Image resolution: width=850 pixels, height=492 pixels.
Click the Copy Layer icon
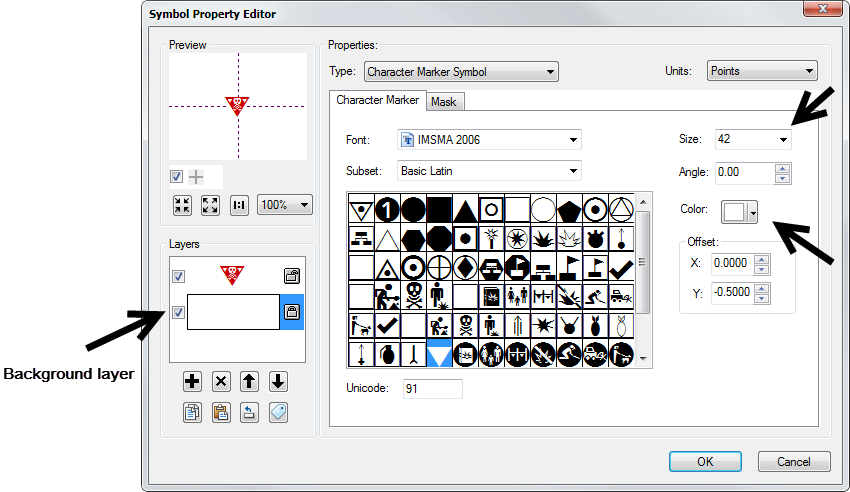pos(193,412)
